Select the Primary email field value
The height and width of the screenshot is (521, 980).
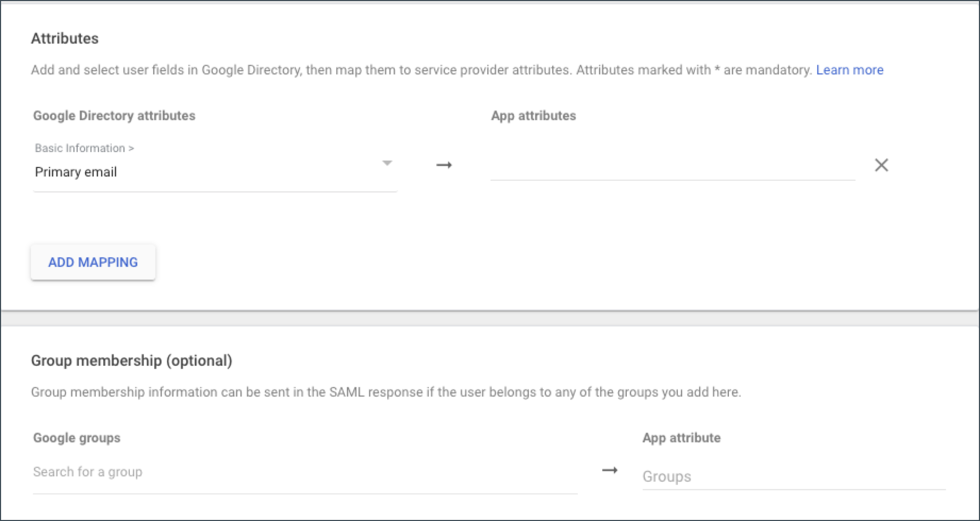(76, 172)
